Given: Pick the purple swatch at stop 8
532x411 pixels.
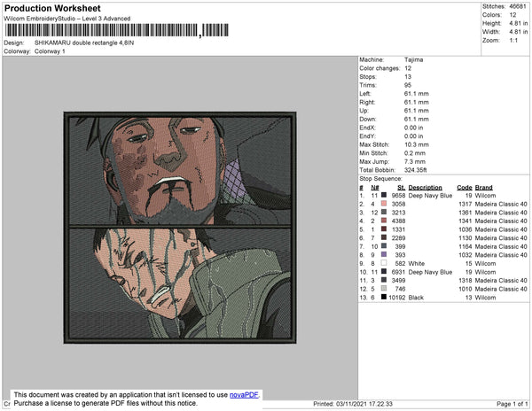Looking at the screenshot, I should tap(383, 254).
